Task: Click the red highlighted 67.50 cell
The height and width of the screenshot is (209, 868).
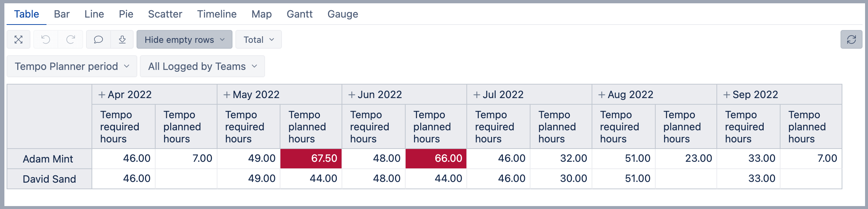Action: tap(311, 158)
